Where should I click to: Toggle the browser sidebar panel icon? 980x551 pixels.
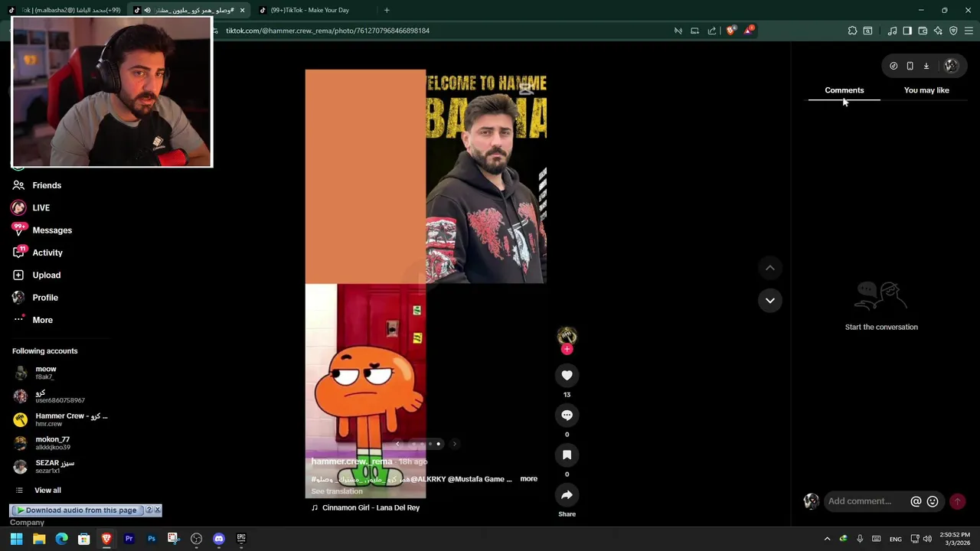(x=907, y=31)
